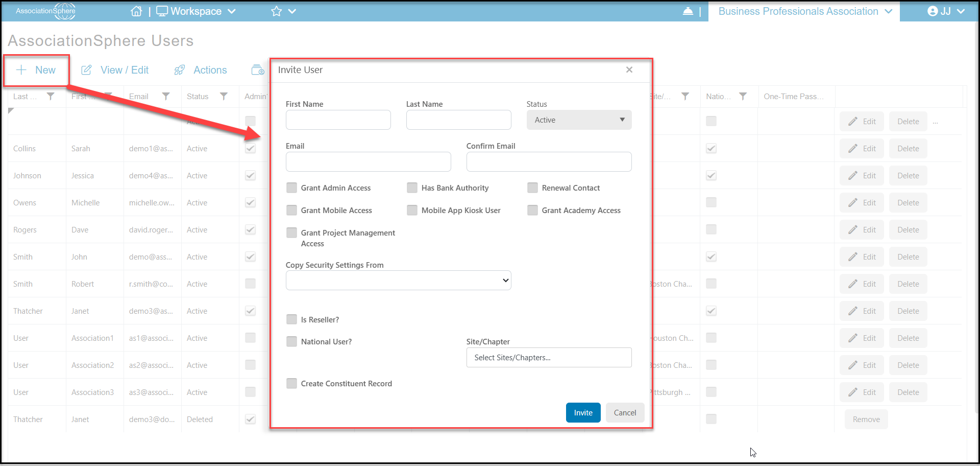
Task: Open the JJ user account menu
Action: 946,11
